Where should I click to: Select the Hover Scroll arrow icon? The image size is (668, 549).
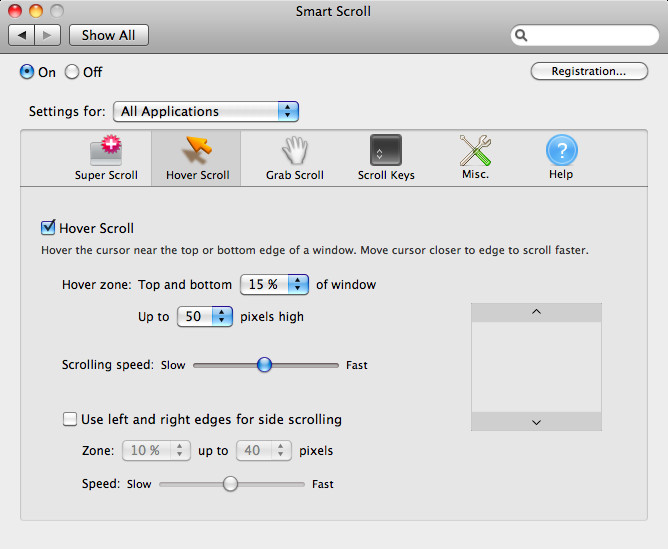click(197, 150)
